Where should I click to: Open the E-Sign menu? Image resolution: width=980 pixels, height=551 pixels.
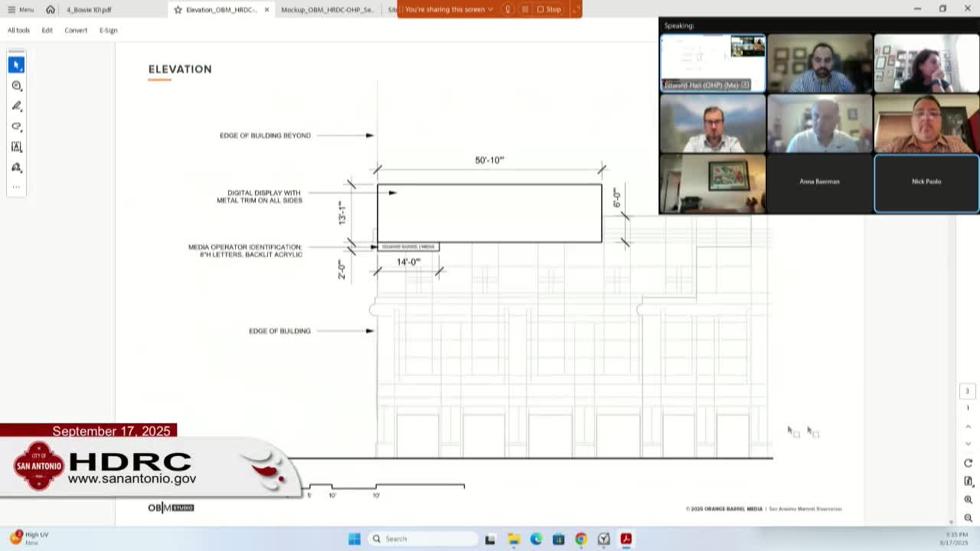coord(108,31)
